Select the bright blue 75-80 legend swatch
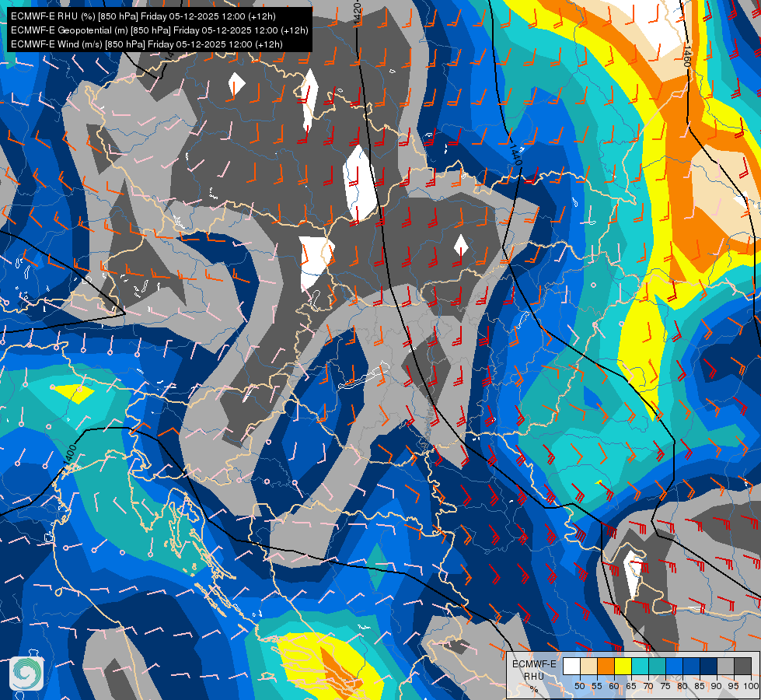Viewport: 761px width, 700px height. [x=675, y=666]
